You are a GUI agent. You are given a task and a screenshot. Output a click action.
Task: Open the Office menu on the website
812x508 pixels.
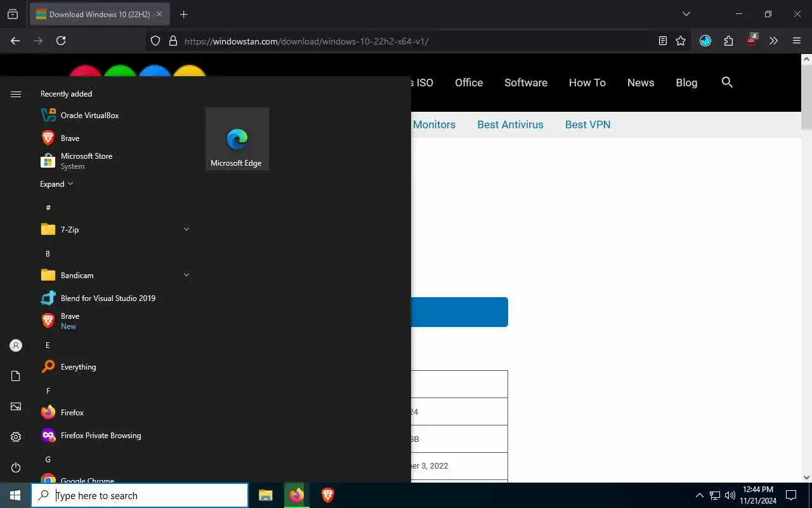pos(469,83)
